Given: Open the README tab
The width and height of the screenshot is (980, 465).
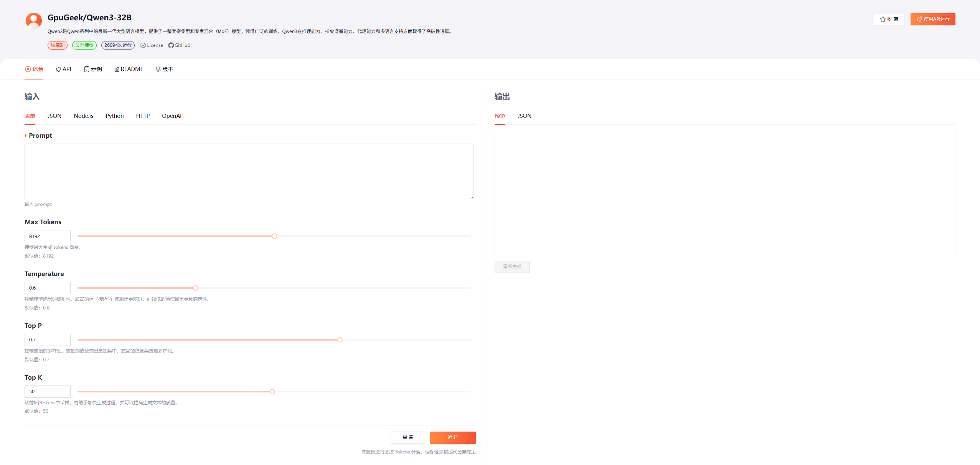Looking at the screenshot, I should [129, 69].
